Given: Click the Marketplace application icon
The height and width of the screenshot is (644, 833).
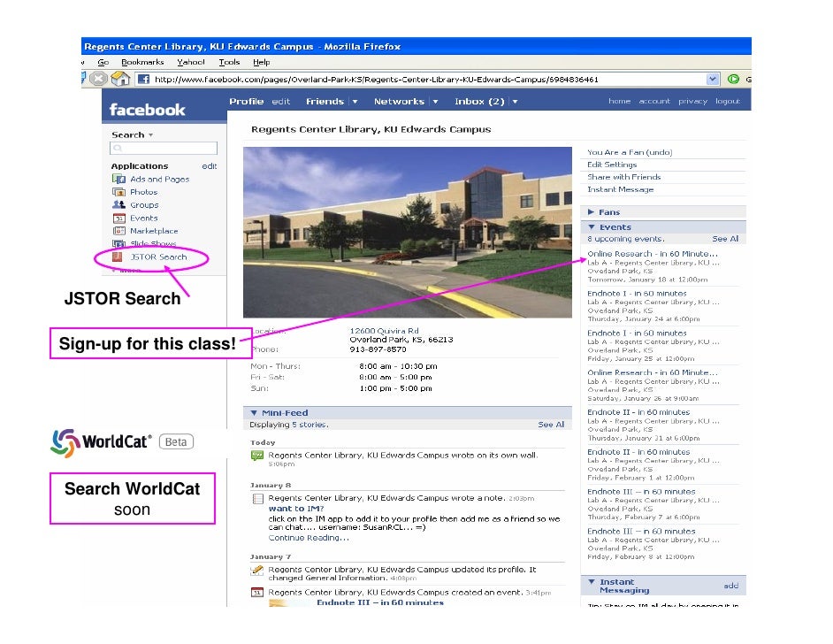Looking at the screenshot, I should [118, 231].
